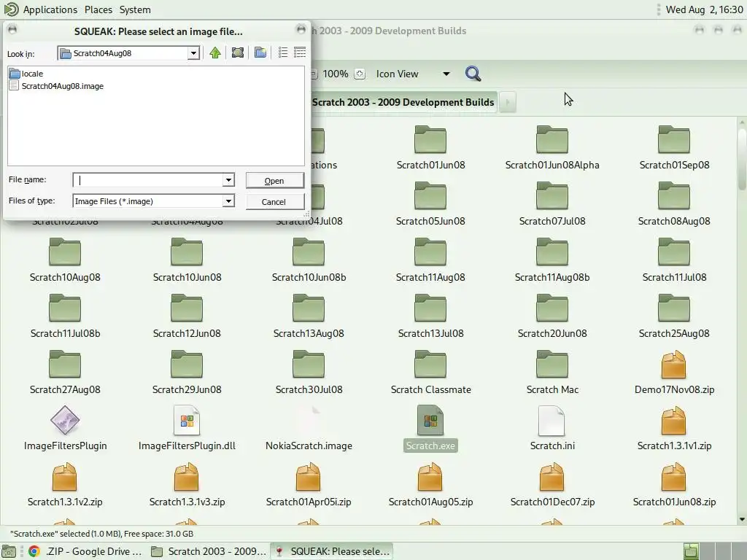Click workspace switcher in bottom panel
This screenshot has width=747, height=560.
714,551
